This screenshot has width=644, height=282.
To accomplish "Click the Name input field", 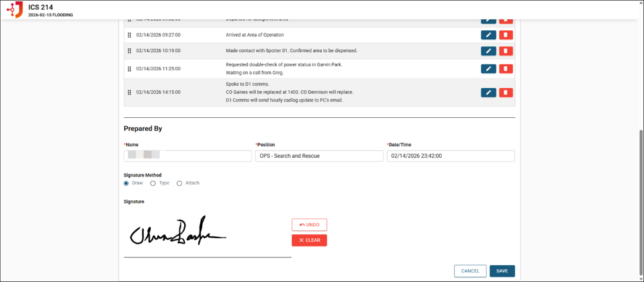I will click(187, 156).
